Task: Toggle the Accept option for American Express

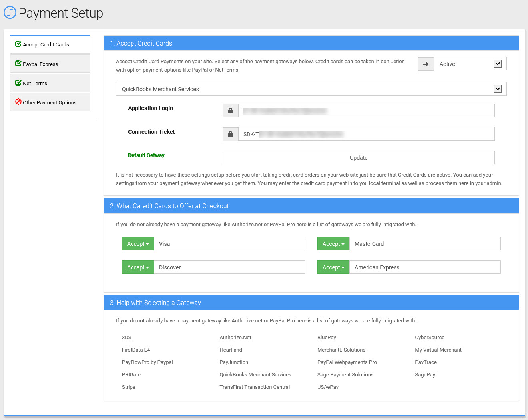Action: pyautogui.click(x=333, y=267)
